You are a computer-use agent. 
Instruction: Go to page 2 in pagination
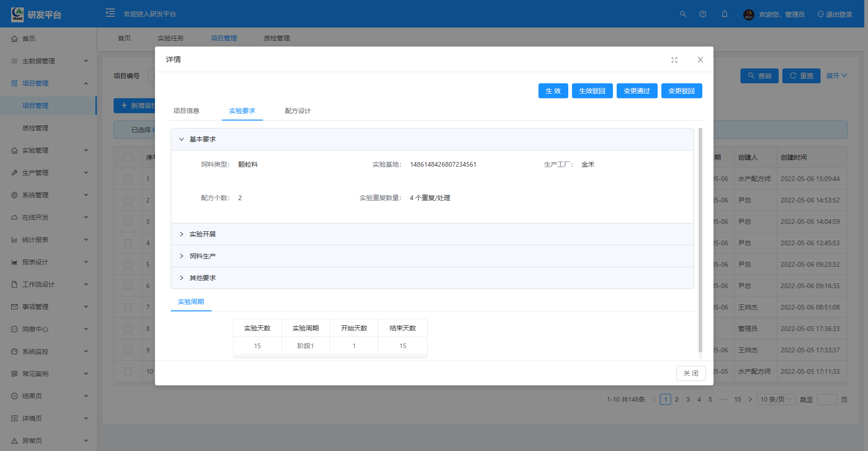point(677,399)
